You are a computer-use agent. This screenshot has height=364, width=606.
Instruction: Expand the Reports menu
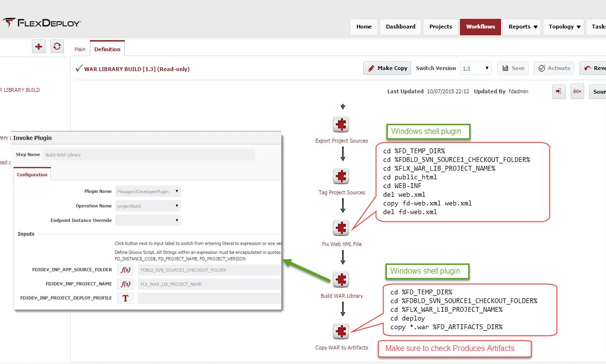coord(523,27)
